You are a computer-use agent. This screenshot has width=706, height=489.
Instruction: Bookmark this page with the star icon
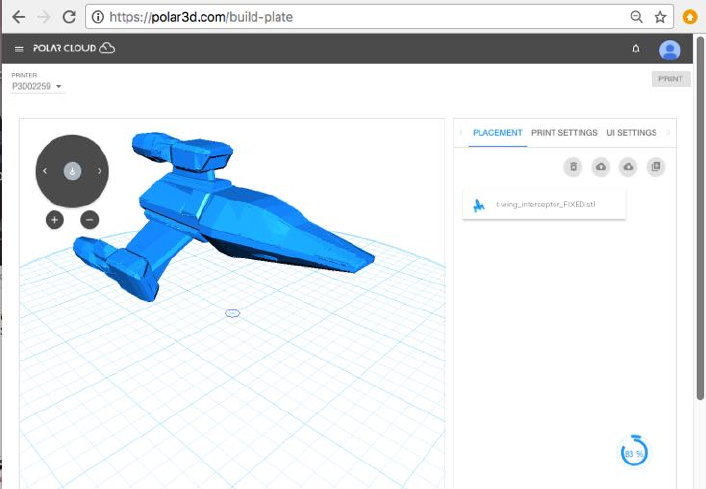660,17
